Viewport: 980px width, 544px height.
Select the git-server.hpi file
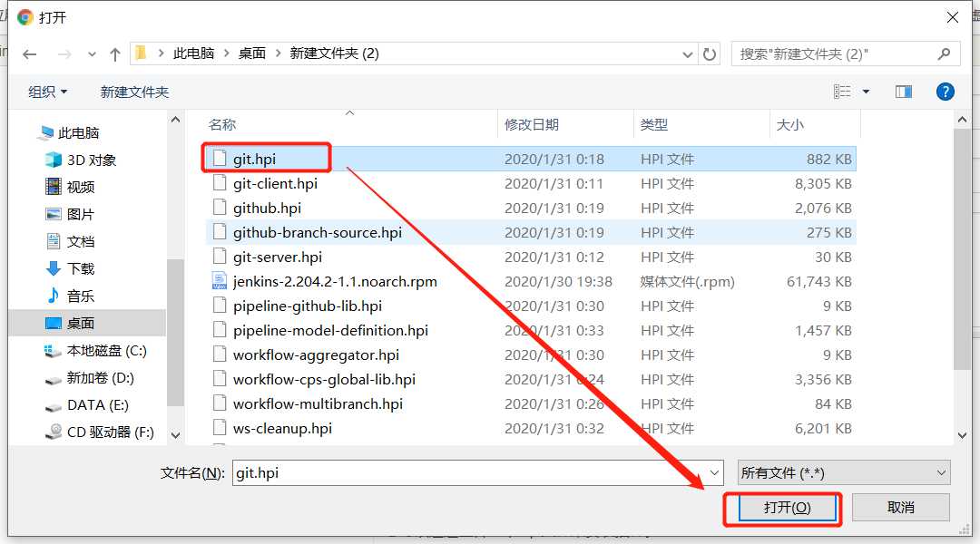coord(278,257)
